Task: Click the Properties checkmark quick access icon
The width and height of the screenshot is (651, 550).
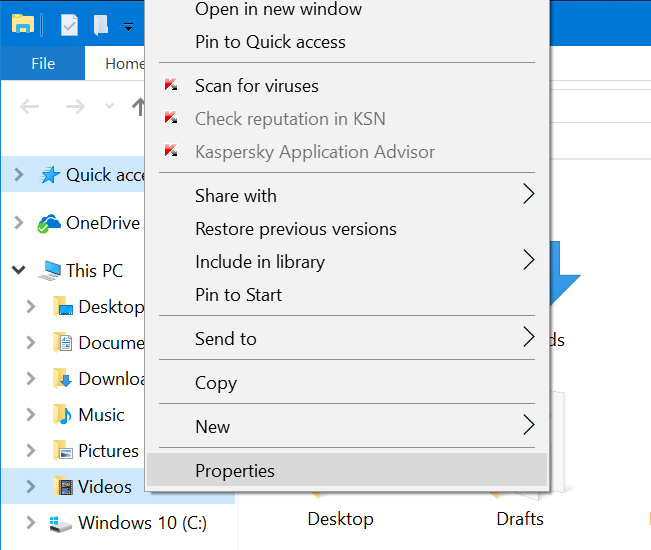Action: click(x=69, y=25)
